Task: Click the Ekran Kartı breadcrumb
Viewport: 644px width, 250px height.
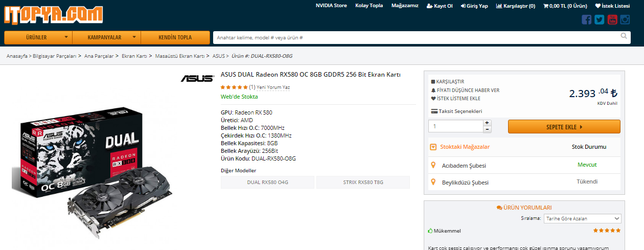Action: (x=134, y=56)
